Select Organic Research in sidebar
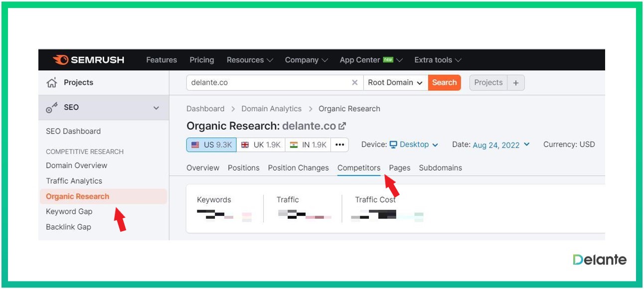644x289 pixels. tap(103, 196)
